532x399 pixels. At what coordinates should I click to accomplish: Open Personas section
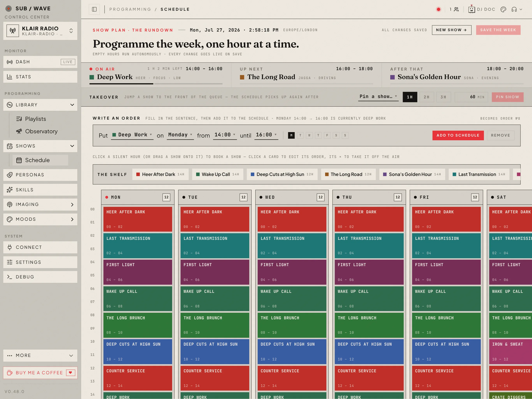point(40,175)
